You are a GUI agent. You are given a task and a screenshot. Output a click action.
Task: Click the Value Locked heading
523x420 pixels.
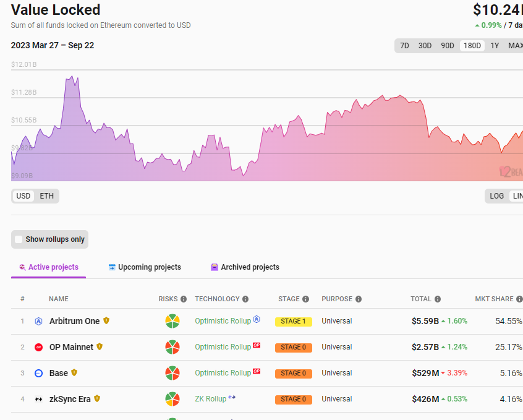pyautogui.click(x=56, y=10)
